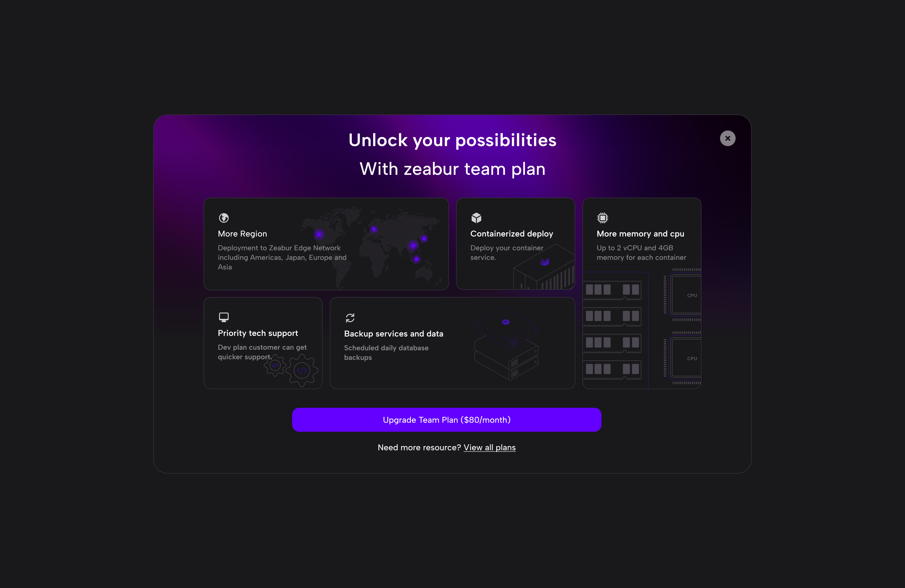
Task: Select the Backup services and data title
Action: point(394,334)
